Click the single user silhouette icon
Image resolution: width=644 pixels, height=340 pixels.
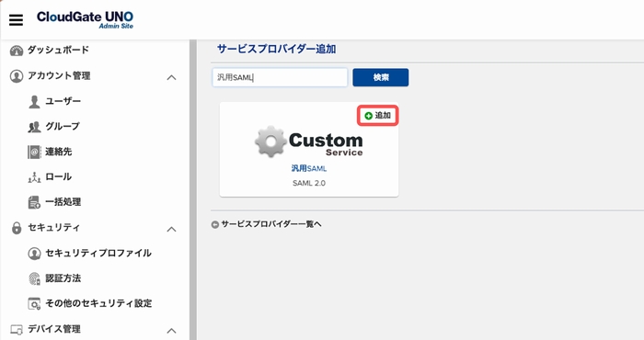[x=35, y=101]
